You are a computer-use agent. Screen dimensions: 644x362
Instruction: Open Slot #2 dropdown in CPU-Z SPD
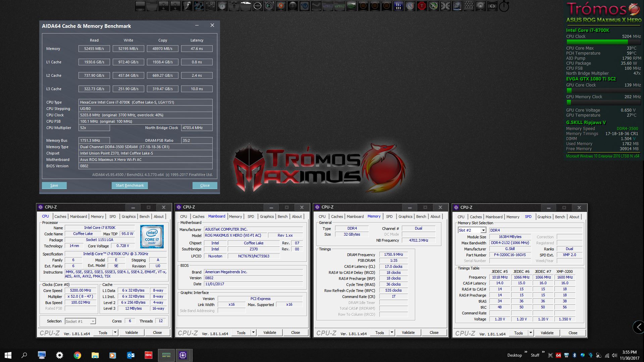[x=483, y=230]
